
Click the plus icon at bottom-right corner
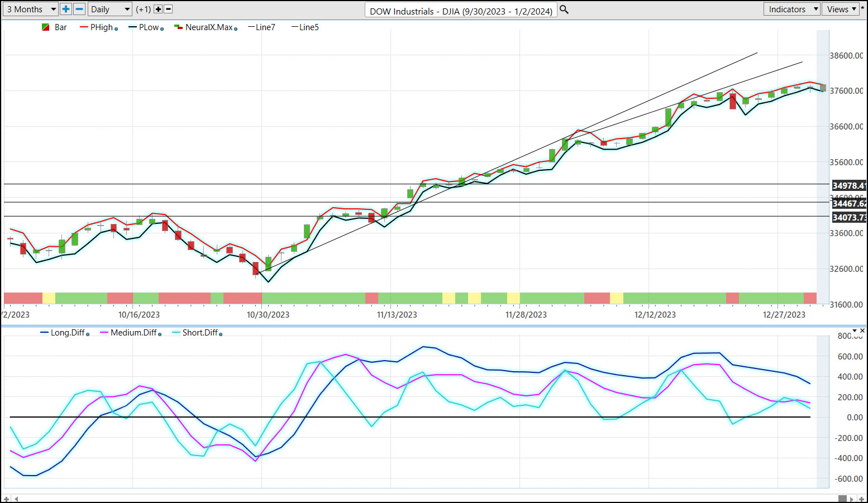click(862, 499)
